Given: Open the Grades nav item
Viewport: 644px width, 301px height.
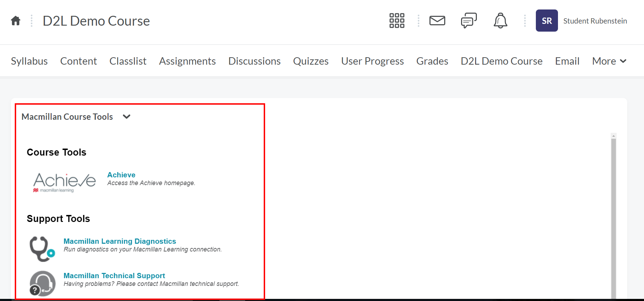Looking at the screenshot, I should (x=432, y=61).
